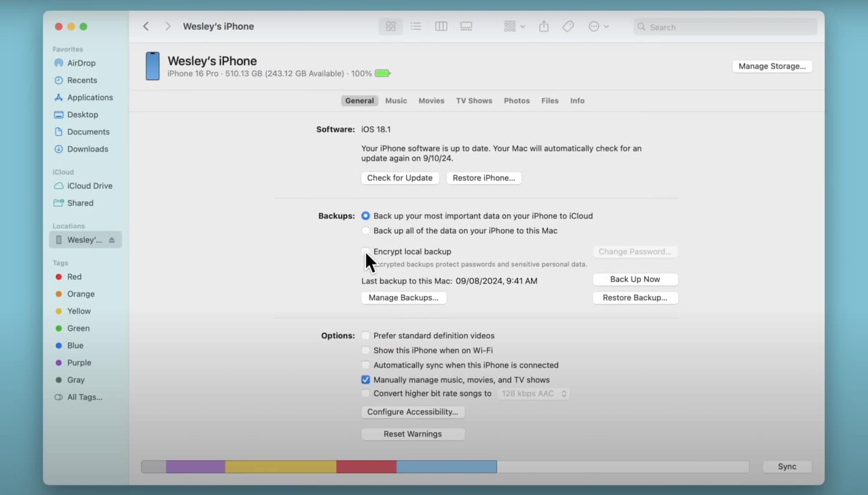Viewport: 868px width, 495px height.
Task: Select Wesley's iPhone in Locations
Action: (84, 240)
